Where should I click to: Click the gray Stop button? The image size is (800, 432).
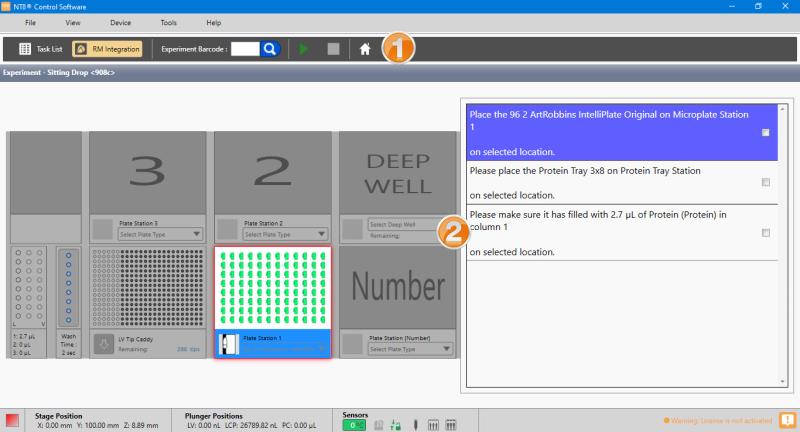tap(333, 48)
